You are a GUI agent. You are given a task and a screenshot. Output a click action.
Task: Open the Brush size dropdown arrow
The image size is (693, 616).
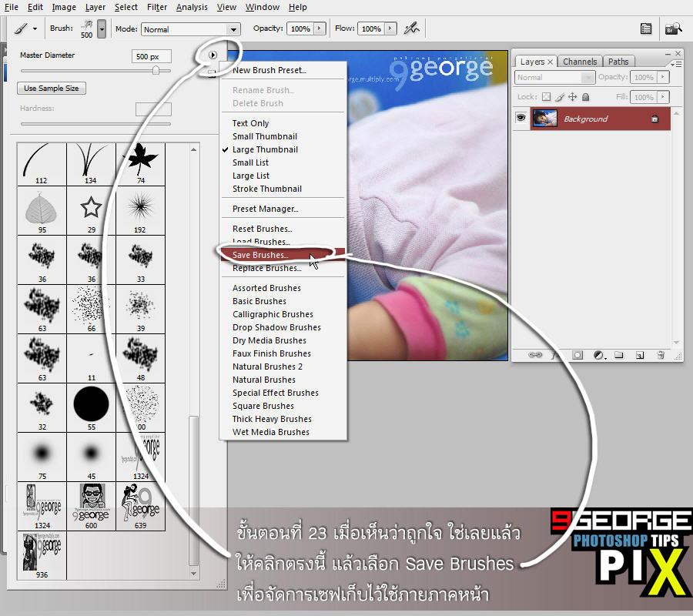tap(102, 29)
